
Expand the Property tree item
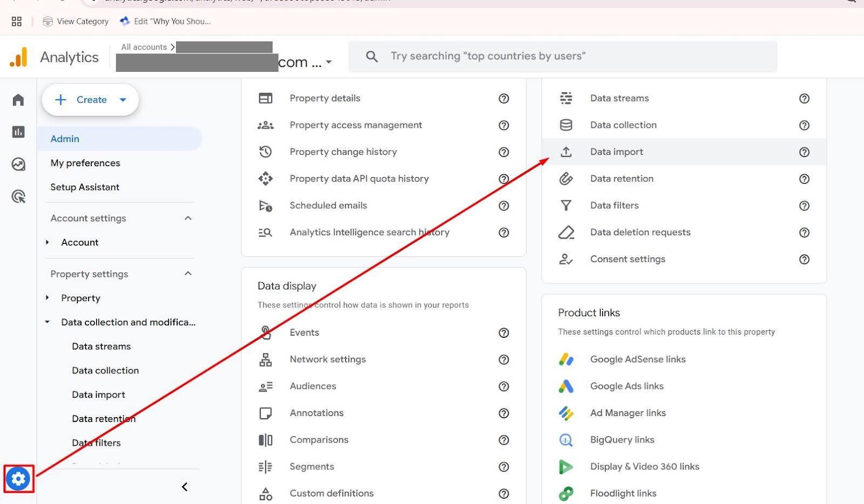pyautogui.click(x=48, y=298)
